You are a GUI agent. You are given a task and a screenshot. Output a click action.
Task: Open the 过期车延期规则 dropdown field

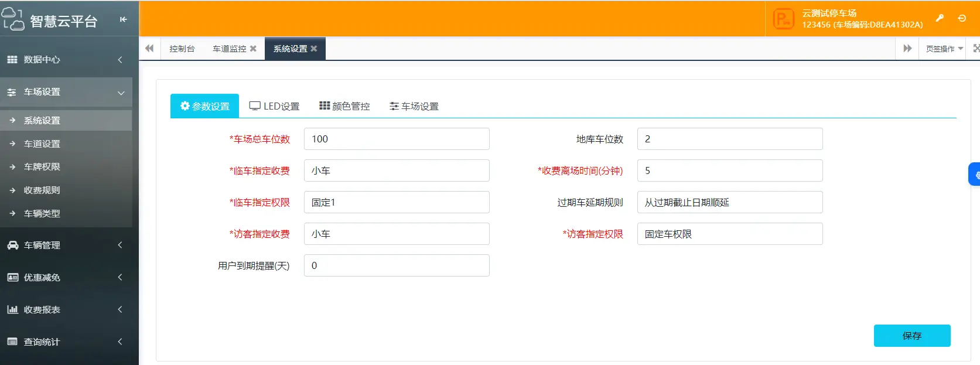pyautogui.click(x=729, y=202)
